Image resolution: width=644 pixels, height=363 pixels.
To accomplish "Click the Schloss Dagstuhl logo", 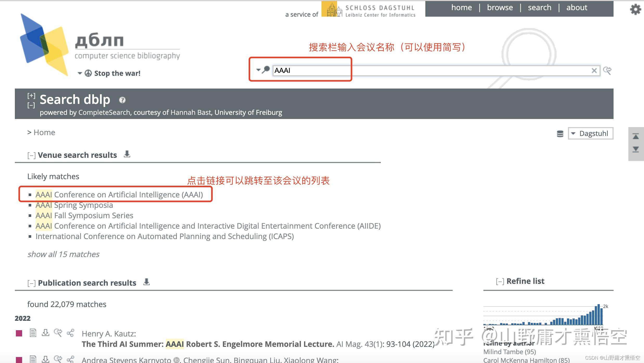I will [368, 9].
